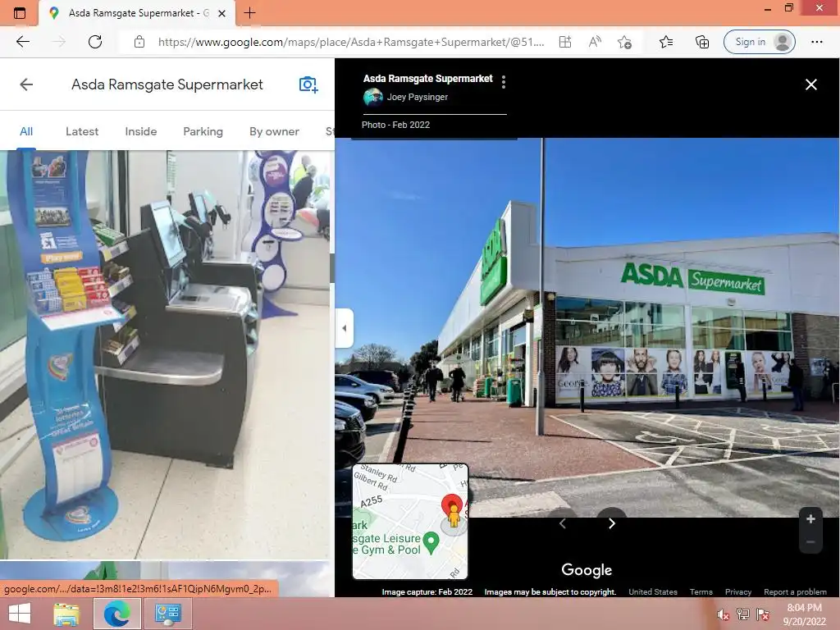The image size is (840, 630).
Task: Select the All photos tab
Action: coord(26,131)
